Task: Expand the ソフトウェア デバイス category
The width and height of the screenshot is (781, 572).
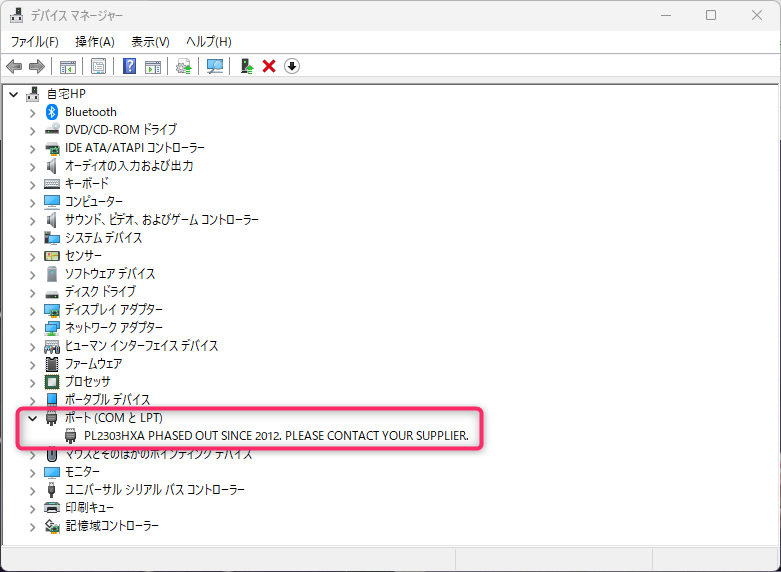Action: coord(32,275)
